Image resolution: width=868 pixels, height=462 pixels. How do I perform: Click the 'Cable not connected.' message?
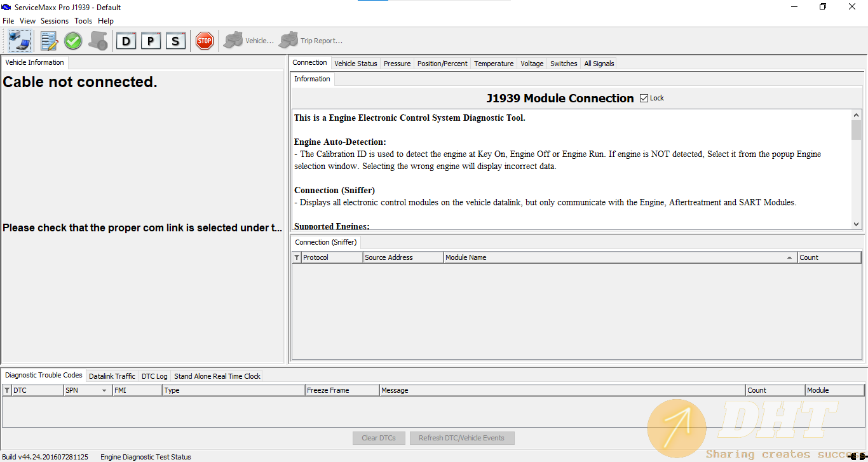pyautogui.click(x=80, y=82)
